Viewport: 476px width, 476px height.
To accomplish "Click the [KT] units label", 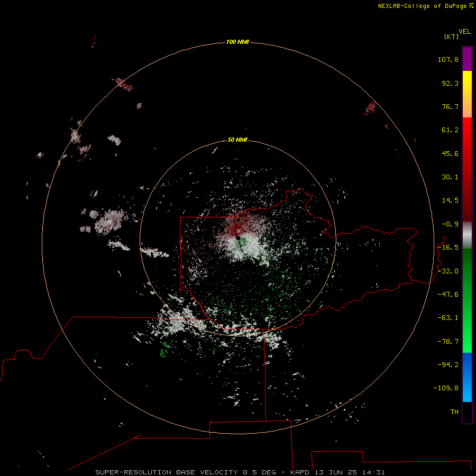I will pyautogui.click(x=452, y=36).
